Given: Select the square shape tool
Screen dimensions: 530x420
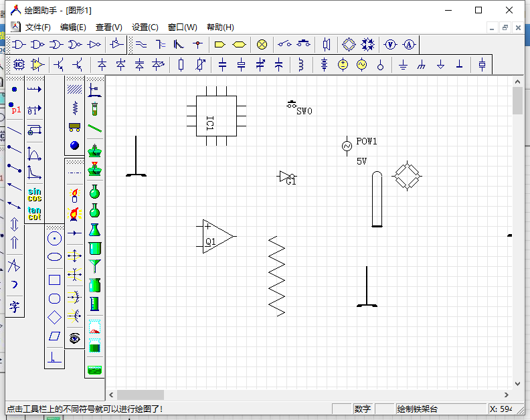Looking at the screenshot, I should tap(54, 280).
